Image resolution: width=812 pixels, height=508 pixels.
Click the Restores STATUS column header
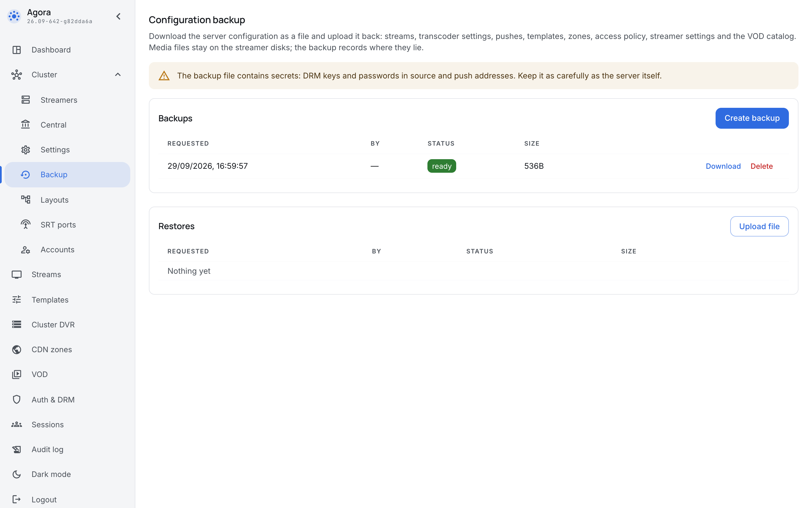click(480, 251)
